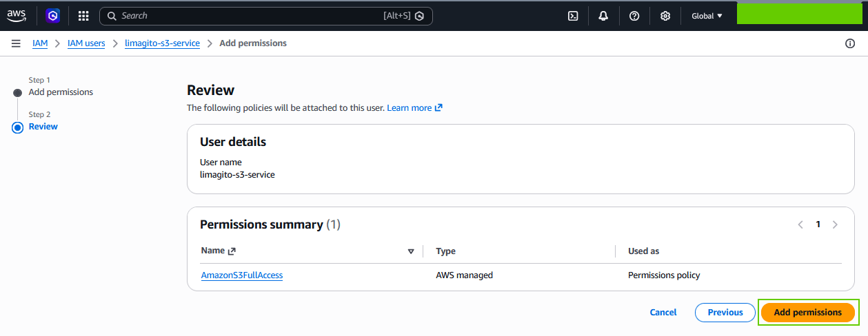Click page number 1 in pagination
The height and width of the screenshot is (336, 868).
[x=818, y=224]
